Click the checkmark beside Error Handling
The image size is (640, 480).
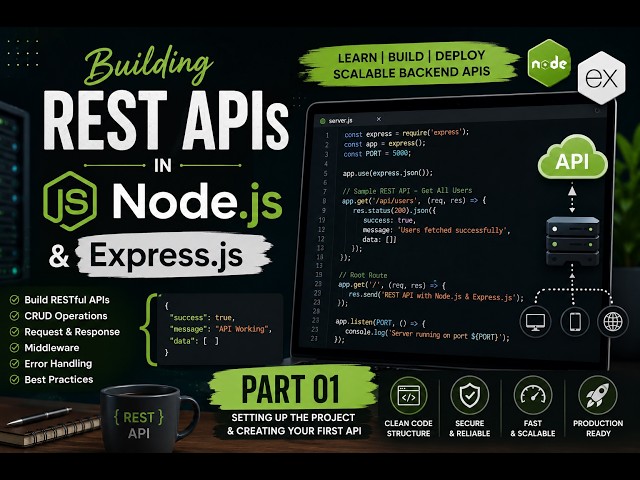point(14,364)
